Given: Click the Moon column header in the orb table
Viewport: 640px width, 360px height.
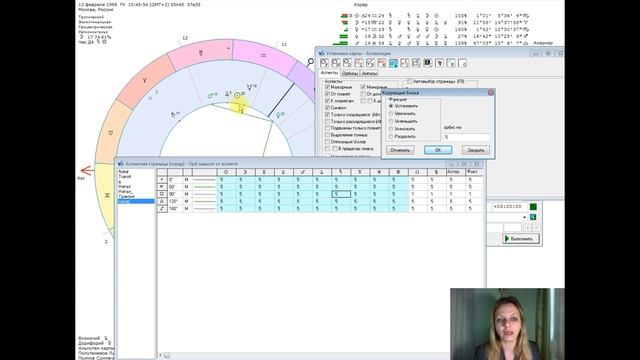Looking at the screenshot, I should 245,172.
